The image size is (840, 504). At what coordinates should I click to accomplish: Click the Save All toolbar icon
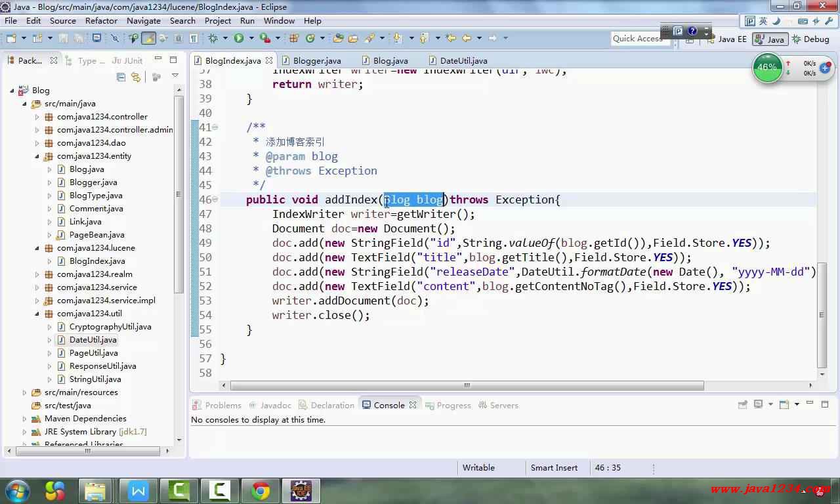click(x=77, y=39)
